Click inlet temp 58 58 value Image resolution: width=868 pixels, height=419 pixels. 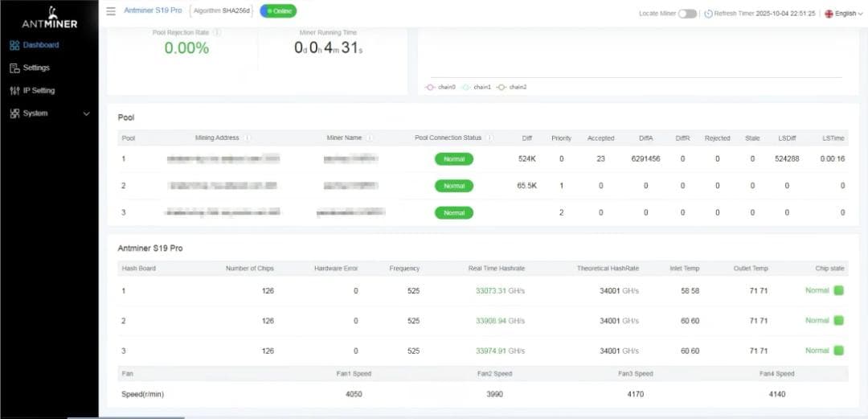point(690,290)
